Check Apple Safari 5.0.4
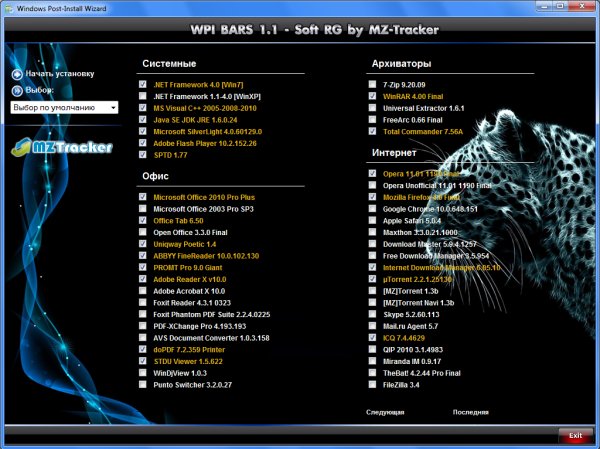This screenshot has height=449, width=600. pos(372,220)
